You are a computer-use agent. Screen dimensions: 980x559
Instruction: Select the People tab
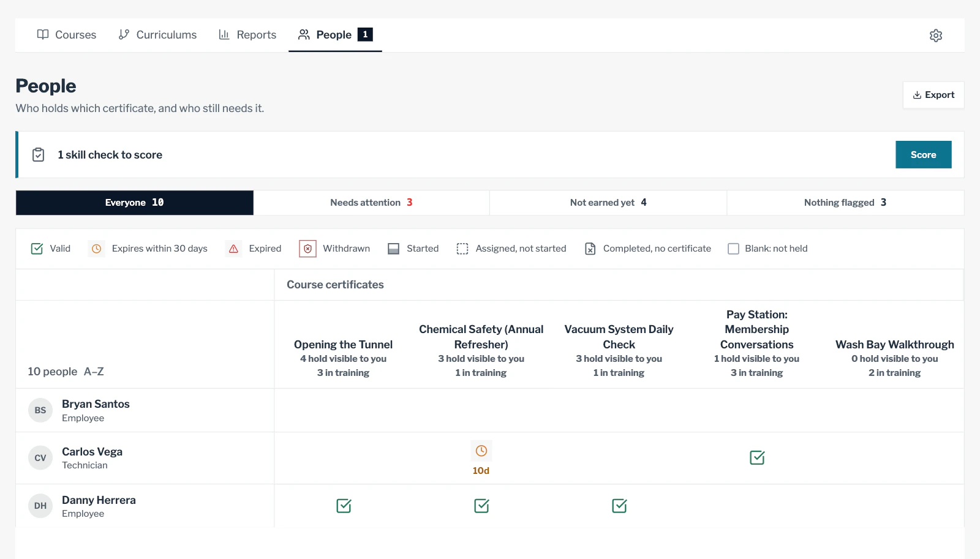click(335, 35)
